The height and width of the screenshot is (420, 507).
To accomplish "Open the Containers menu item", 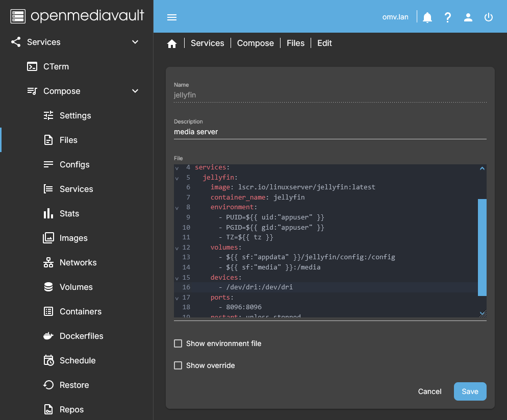I will (80, 311).
